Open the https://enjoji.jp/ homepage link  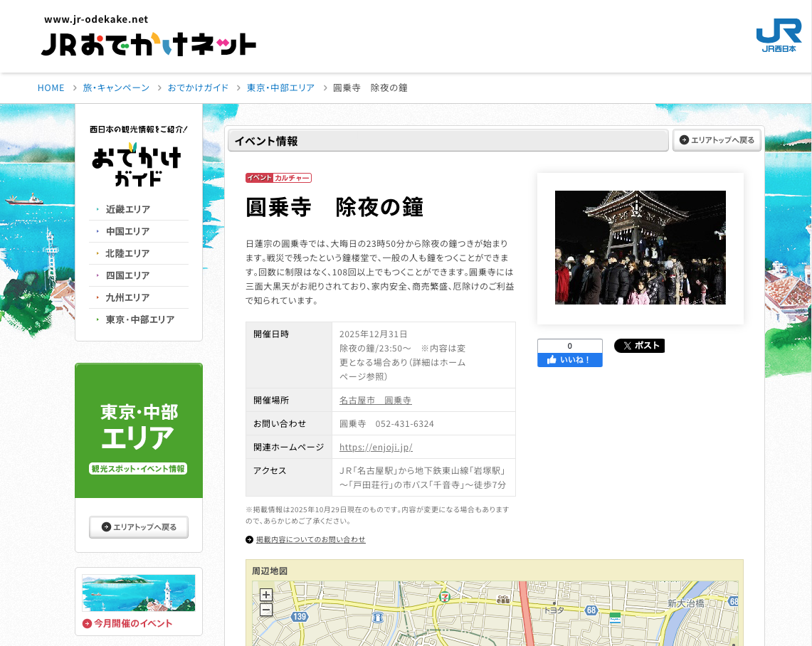[x=376, y=447]
